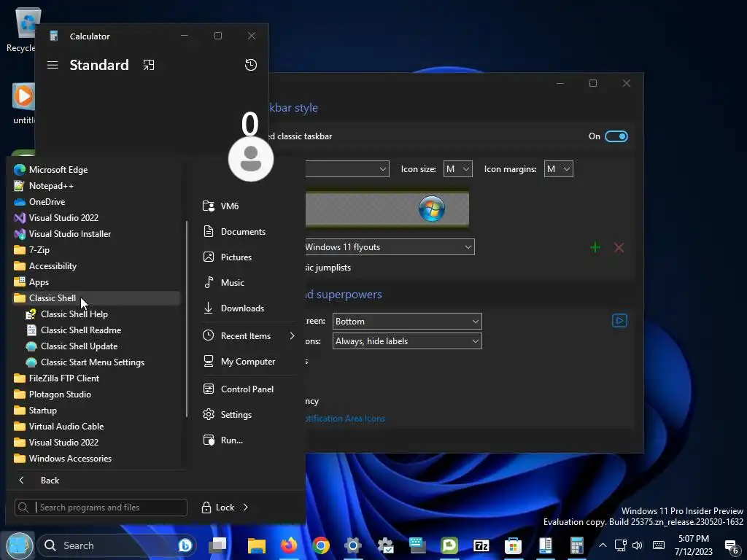Click red X remove icon
The width and height of the screenshot is (747, 560).
[x=619, y=248]
